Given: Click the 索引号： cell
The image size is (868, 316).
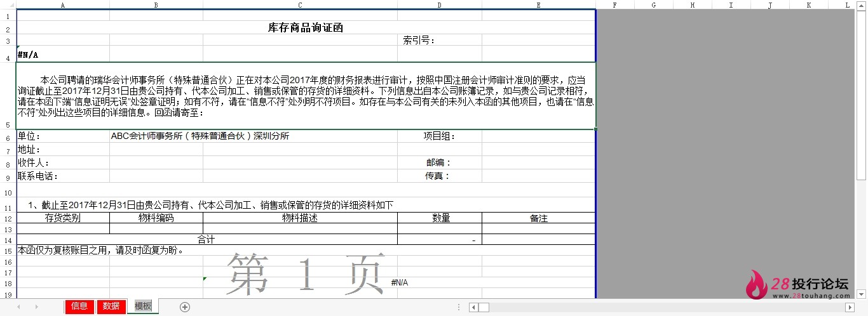Looking at the screenshot, I should tap(440, 41).
